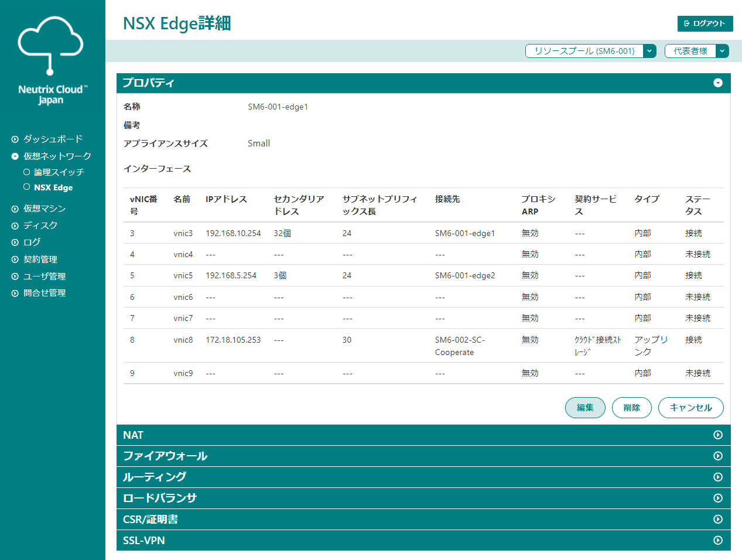Click the ロードバランサ header title
The width and height of the screenshot is (742, 560).
[160, 498]
